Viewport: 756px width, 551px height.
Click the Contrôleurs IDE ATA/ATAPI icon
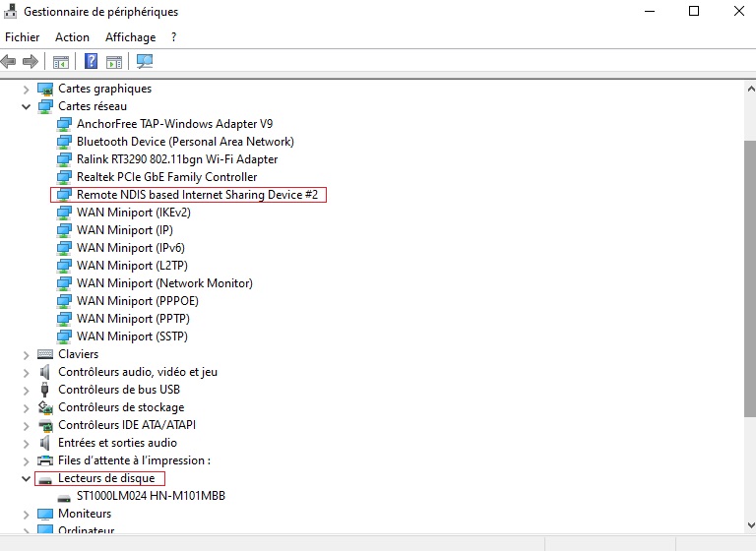coord(45,426)
